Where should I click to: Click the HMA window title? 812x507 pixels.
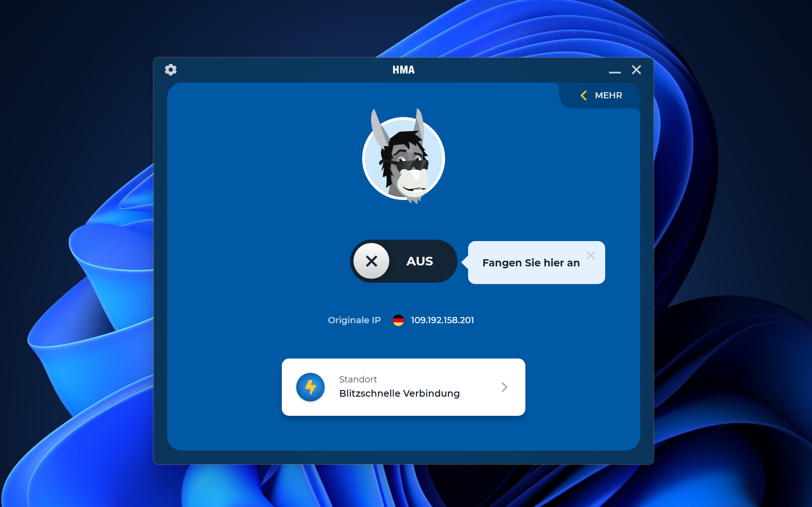click(x=404, y=70)
